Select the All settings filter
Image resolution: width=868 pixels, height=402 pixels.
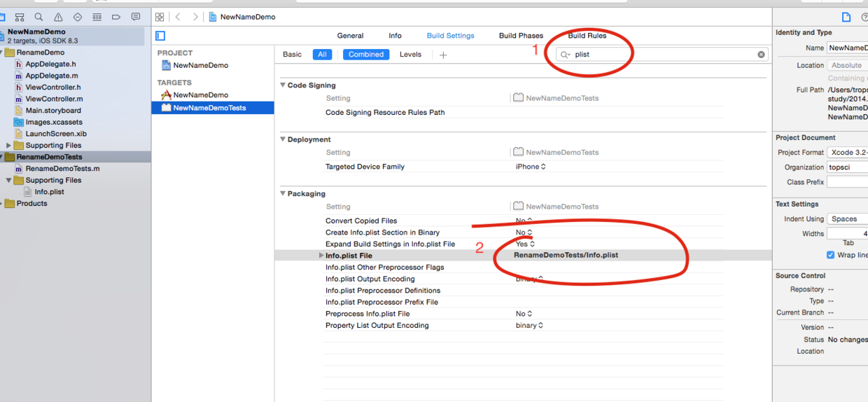322,55
